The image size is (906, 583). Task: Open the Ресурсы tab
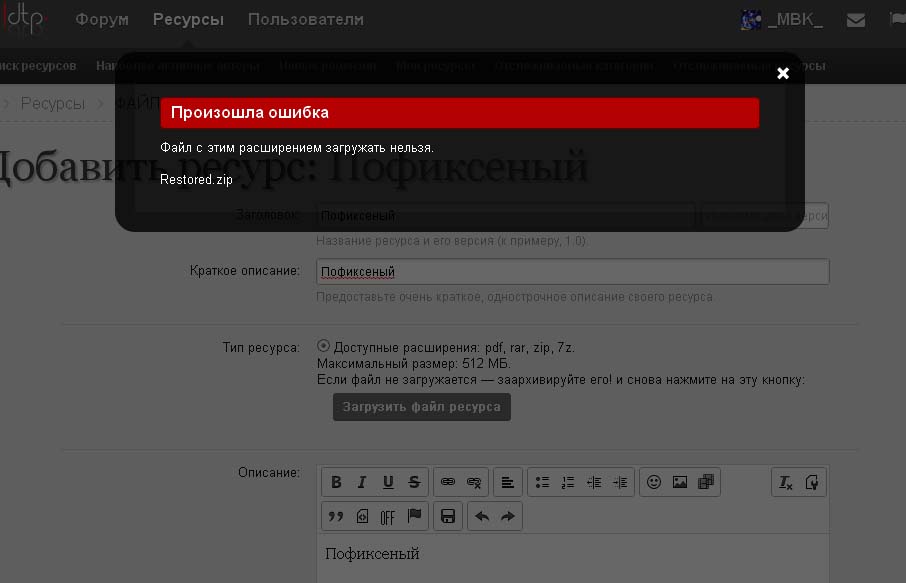pos(188,20)
